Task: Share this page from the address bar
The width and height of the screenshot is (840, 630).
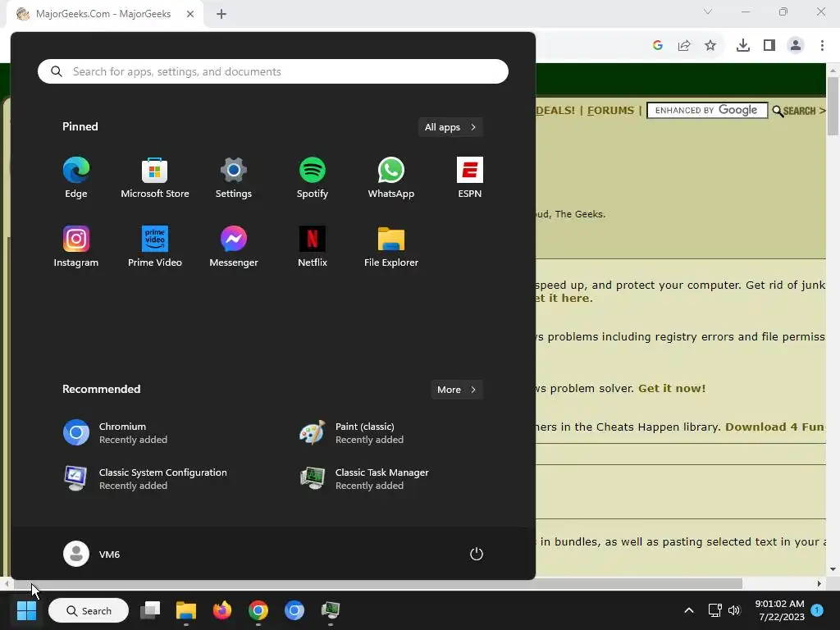Action: click(x=684, y=46)
